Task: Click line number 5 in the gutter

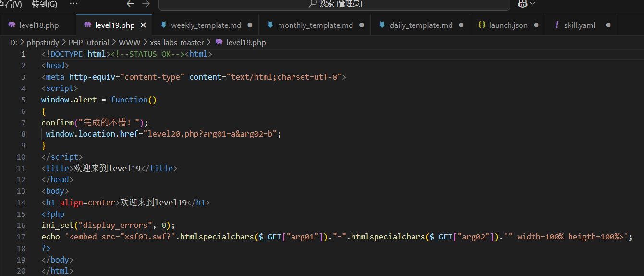Action: (x=24, y=100)
